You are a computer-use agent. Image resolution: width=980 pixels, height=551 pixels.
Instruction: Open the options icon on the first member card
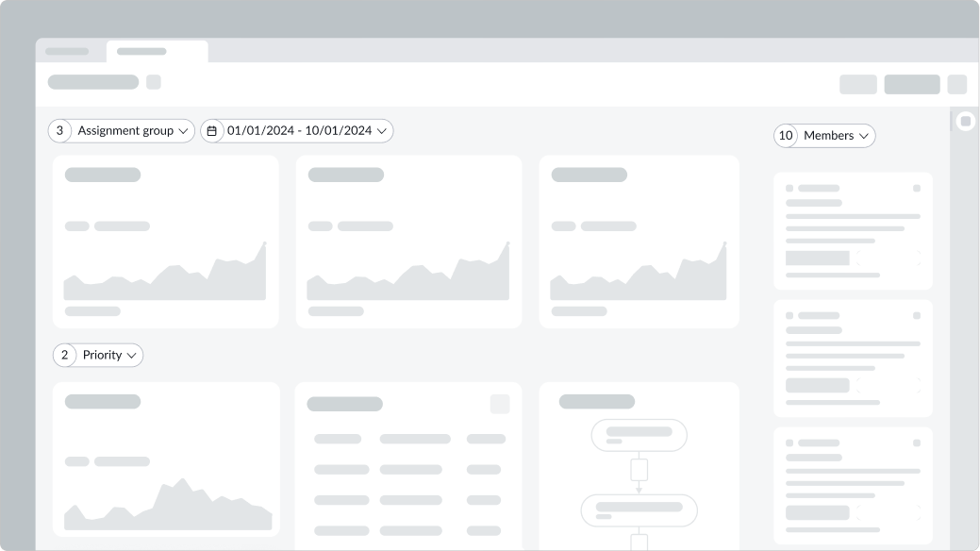[x=917, y=188]
